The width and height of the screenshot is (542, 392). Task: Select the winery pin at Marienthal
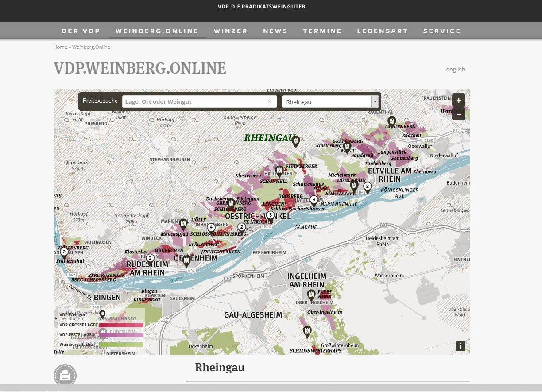pyautogui.click(x=183, y=224)
